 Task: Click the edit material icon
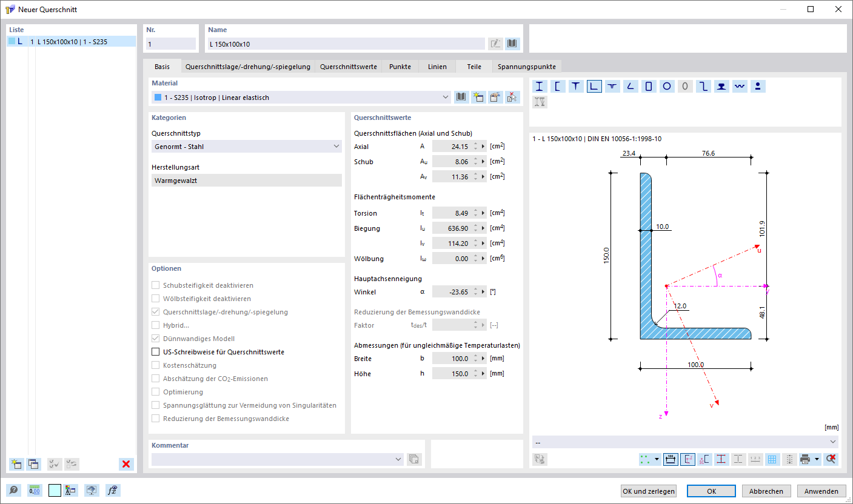tap(495, 97)
